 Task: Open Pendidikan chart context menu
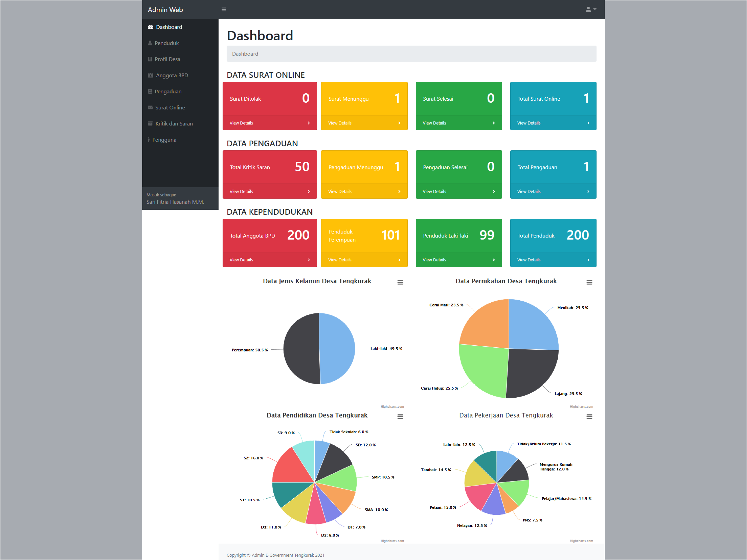pyautogui.click(x=401, y=417)
